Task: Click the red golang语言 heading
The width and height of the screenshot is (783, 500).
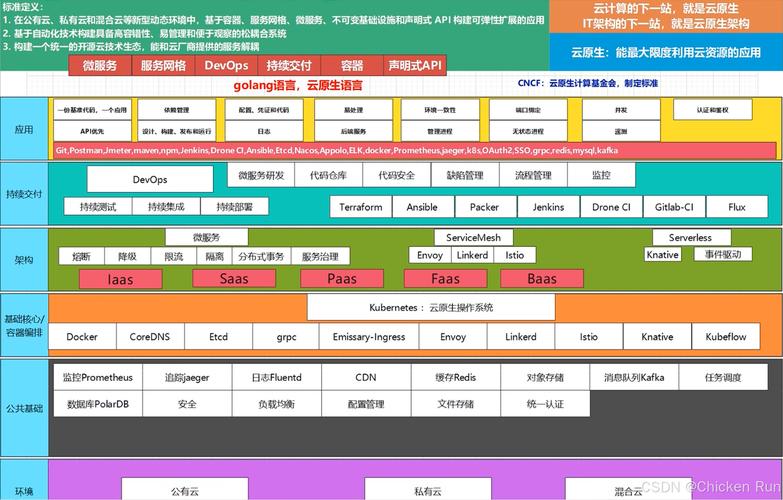Action: (298, 85)
